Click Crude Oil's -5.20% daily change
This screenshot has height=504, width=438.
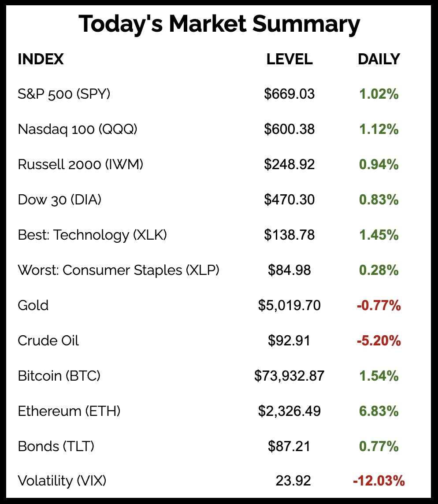[379, 341]
